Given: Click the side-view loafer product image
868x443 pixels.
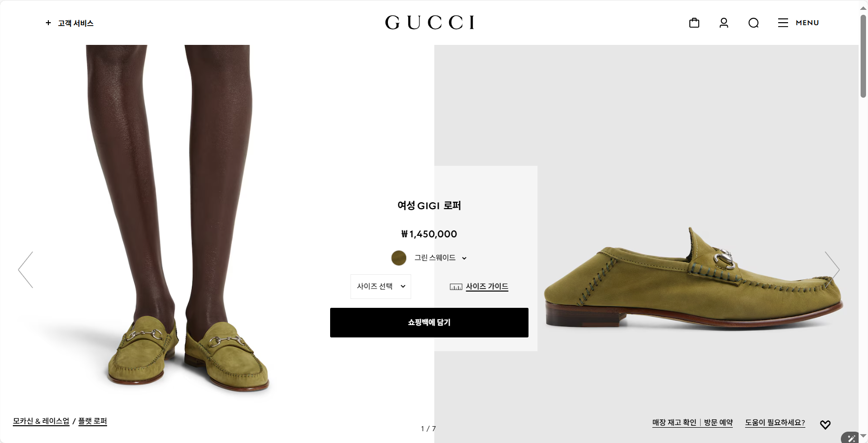Looking at the screenshot, I should pyautogui.click(x=693, y=279).
